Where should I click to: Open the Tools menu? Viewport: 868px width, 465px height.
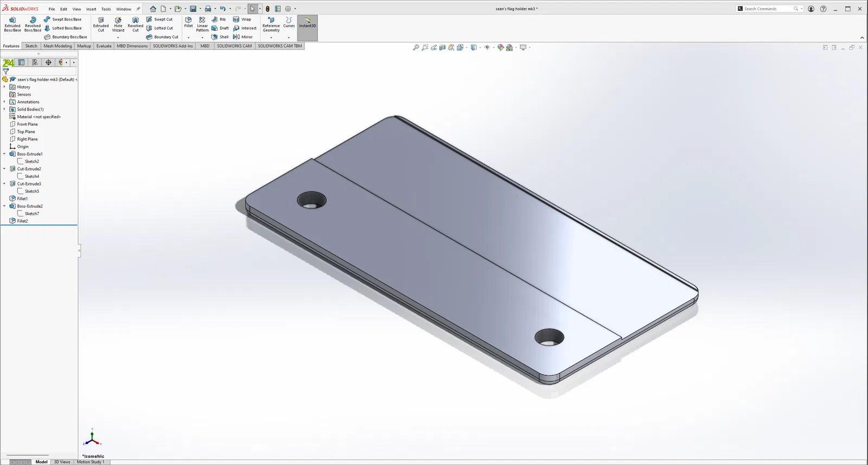[106, 9]
